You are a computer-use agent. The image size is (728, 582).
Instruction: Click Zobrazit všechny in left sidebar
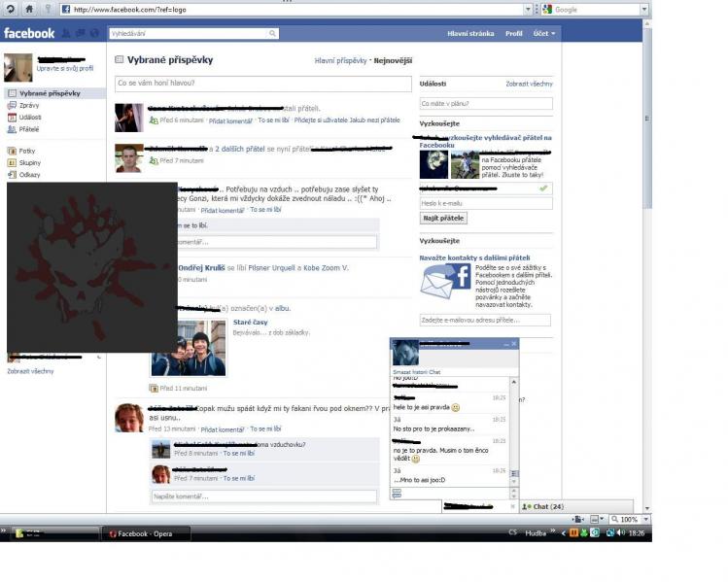pyautogui.click(x=30, y=371)
